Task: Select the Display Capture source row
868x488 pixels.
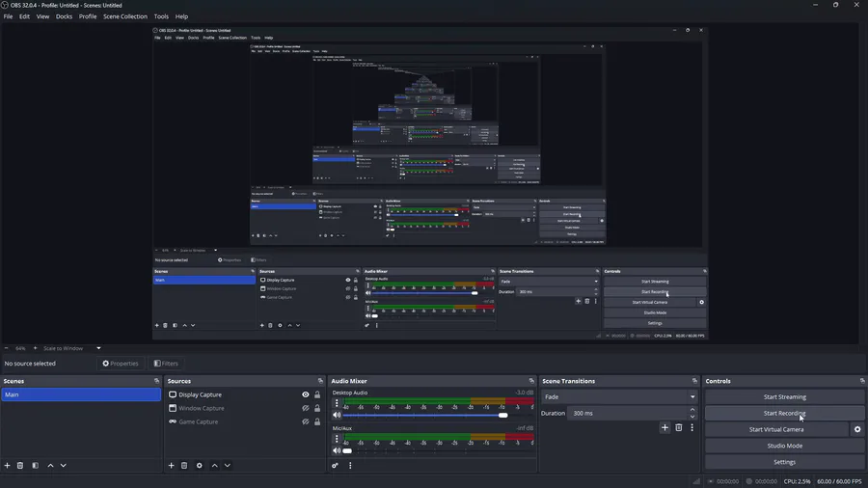Action: [x=244, y=394]
